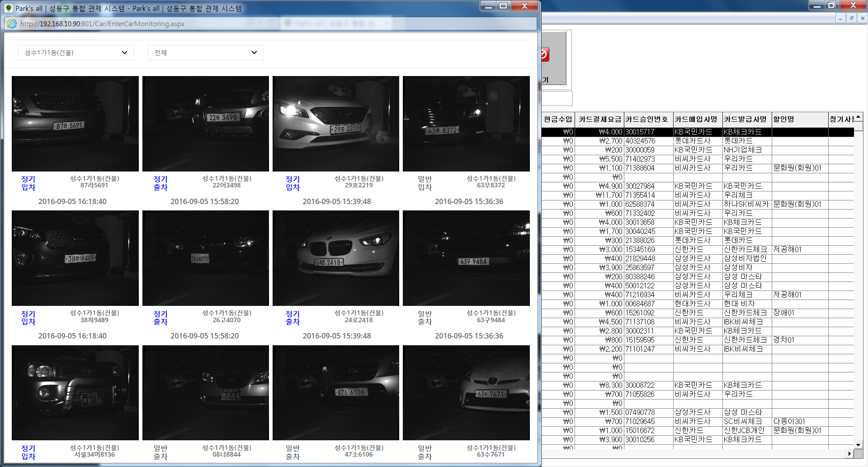Open BMW car photo with plate 24로2418
Image resolution: width=868 pixels, height=467 pixels.
pos(336,258)
